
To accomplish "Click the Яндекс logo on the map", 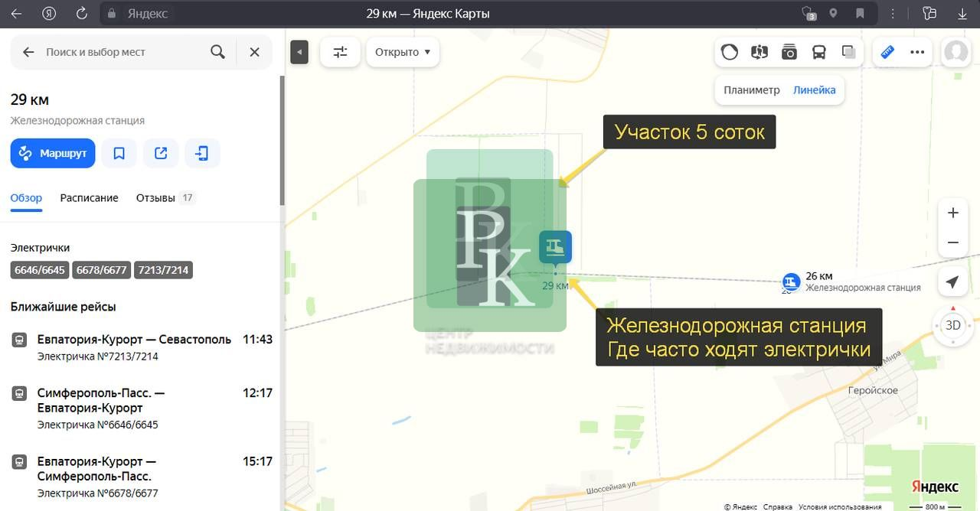I will click(x=935, y=487).
